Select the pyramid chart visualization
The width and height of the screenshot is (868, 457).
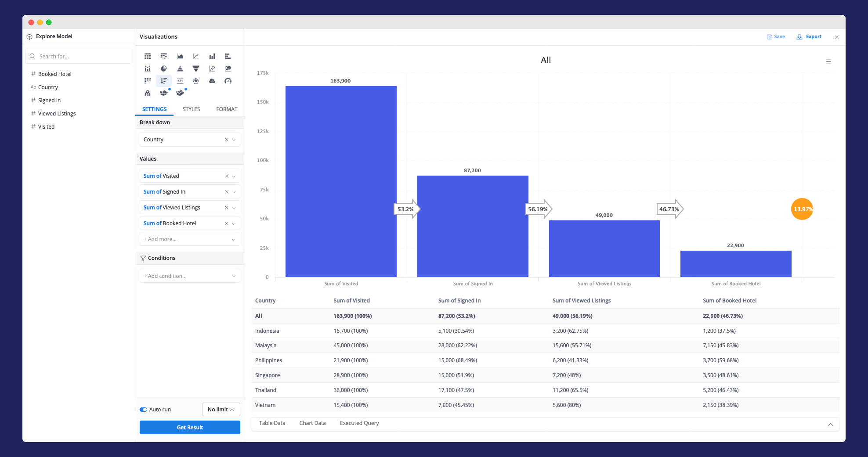pyautogui.click(x=180, y=68)
